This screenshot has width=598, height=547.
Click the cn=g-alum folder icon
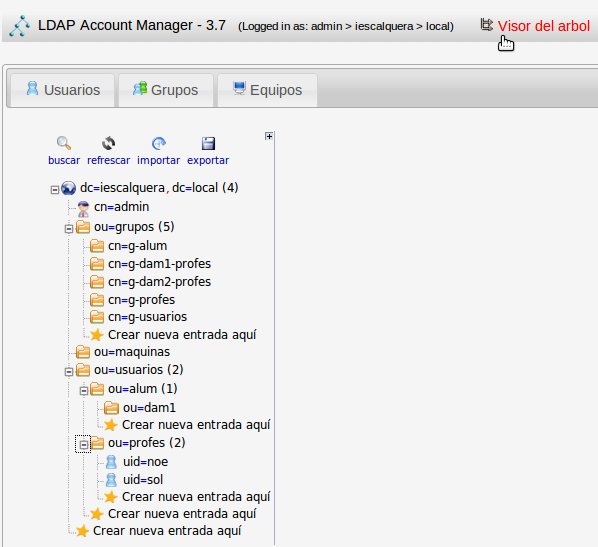click(x=96, y=246)
